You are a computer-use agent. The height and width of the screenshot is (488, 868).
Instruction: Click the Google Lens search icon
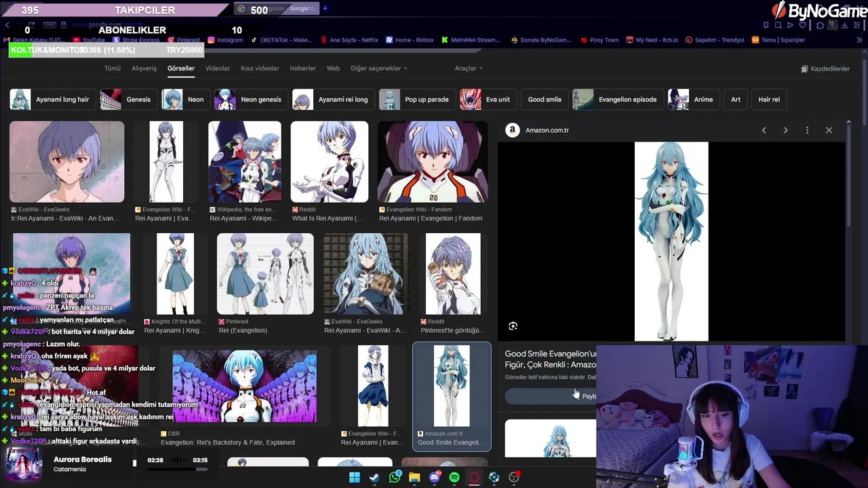[513, 326]
